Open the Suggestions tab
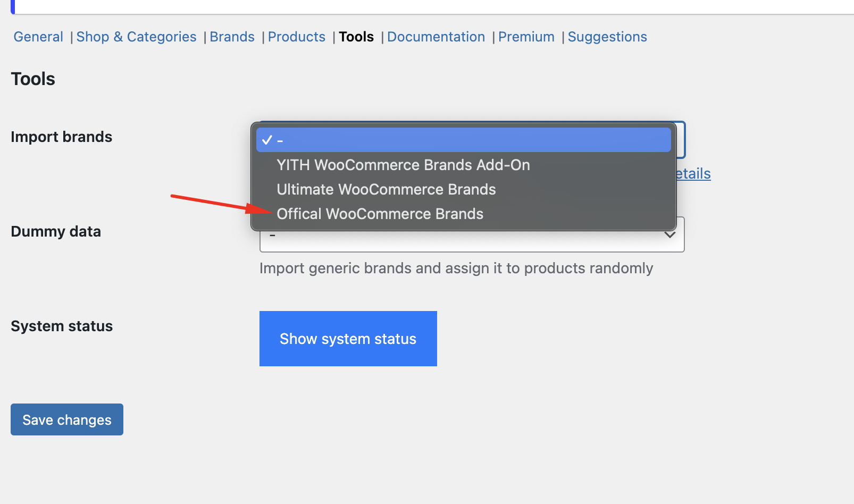 coord(607,37)
